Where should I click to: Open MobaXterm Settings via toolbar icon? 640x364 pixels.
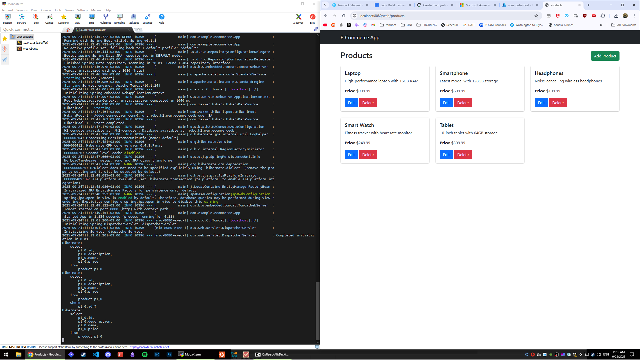[147, 17]
